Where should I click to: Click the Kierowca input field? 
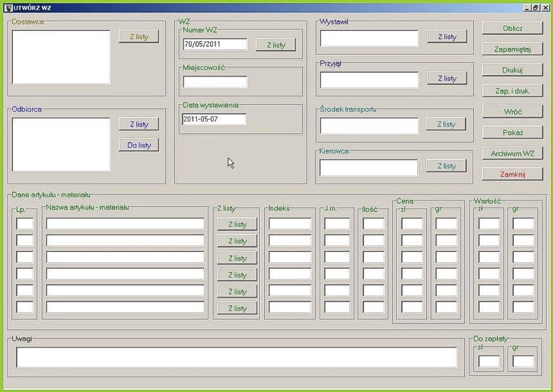tap(369, 168)
